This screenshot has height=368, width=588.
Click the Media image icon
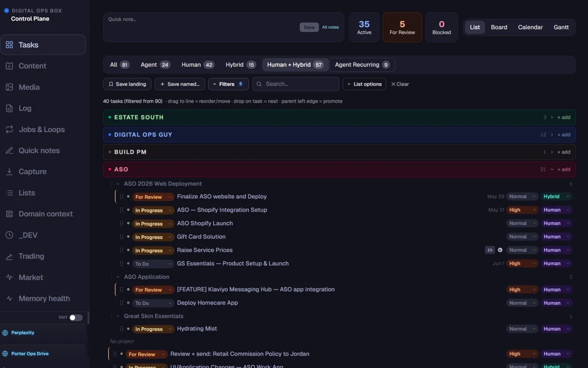coord(9,87)
